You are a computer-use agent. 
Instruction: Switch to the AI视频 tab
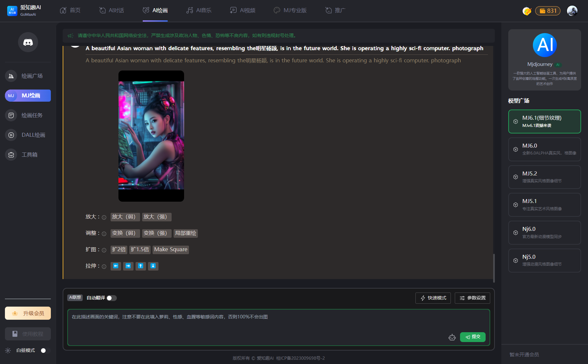(242, 10)
